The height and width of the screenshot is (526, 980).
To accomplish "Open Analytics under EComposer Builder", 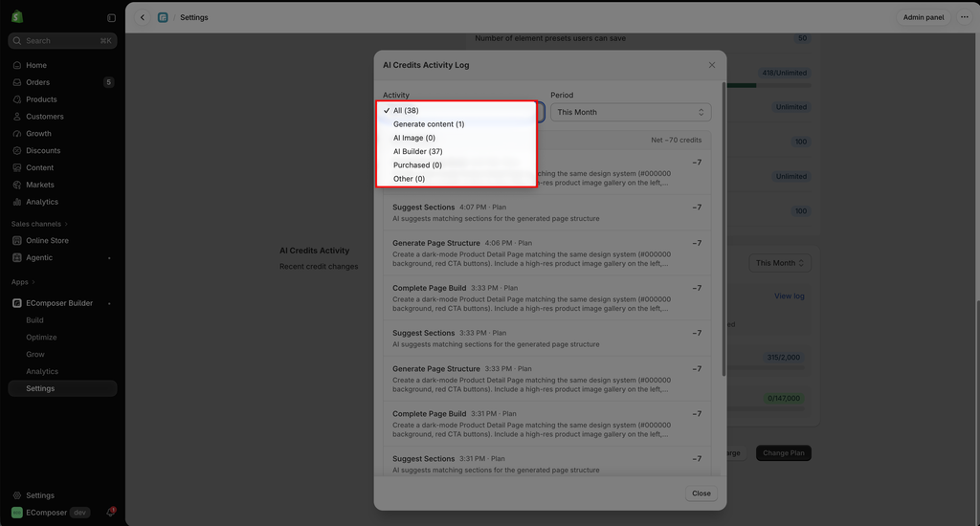I will [42, 372].
